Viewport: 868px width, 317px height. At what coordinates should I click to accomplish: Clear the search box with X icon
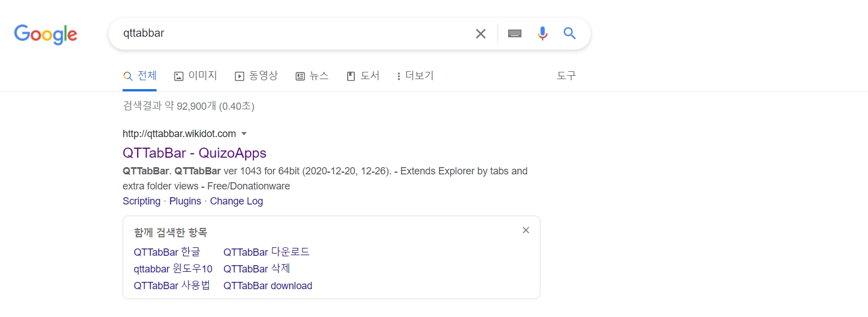(x=481, y=33)
